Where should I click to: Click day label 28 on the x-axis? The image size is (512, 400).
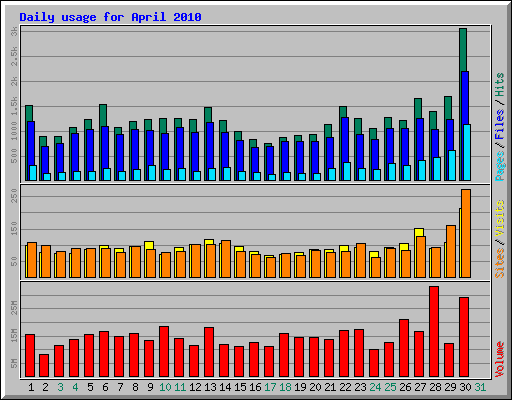point(435,387)
